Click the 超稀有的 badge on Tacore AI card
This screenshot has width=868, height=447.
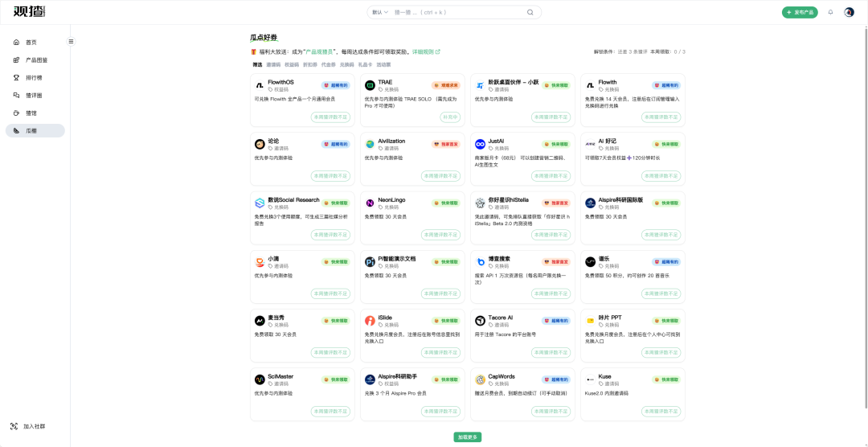pyautogui.click(x=556, y=321)
